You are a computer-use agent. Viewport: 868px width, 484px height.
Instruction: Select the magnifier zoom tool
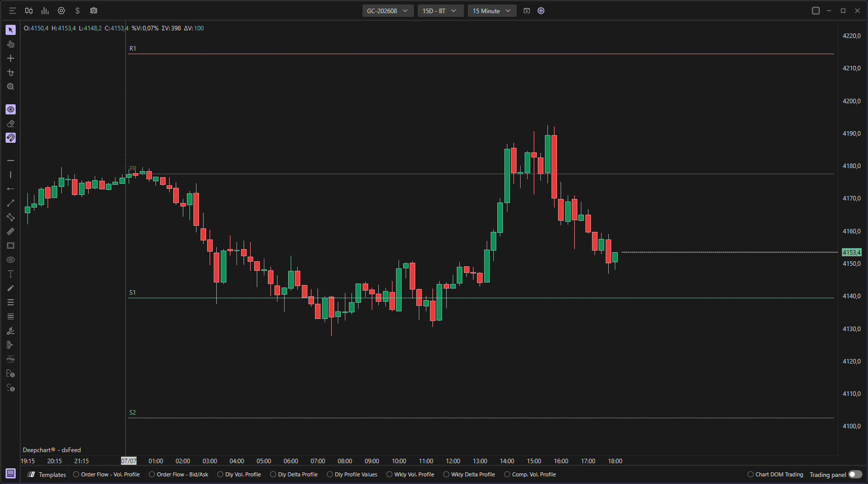coord(11,87)
